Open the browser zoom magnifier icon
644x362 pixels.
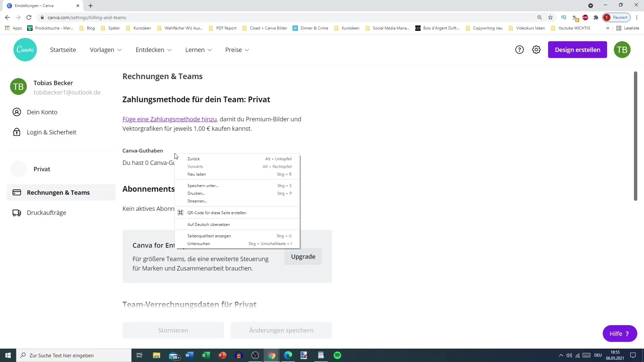(x=540, y=17)
